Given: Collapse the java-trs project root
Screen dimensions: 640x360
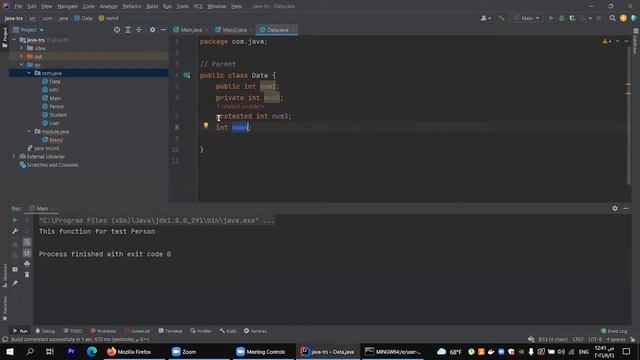Looking at the screenshot, I should pos(15,40).
